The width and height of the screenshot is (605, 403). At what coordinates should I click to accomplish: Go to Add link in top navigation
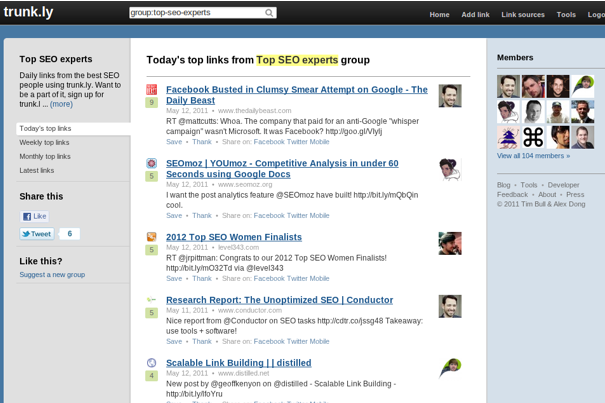tap(475, 15)
